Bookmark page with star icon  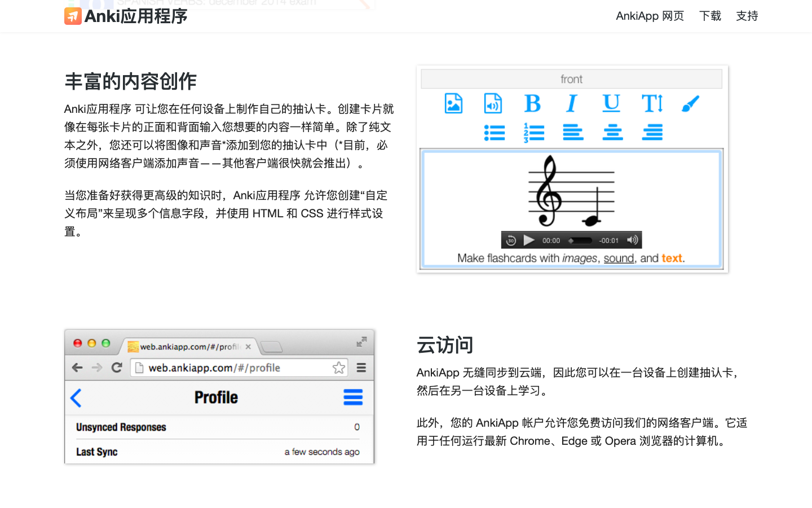point(338,368)
